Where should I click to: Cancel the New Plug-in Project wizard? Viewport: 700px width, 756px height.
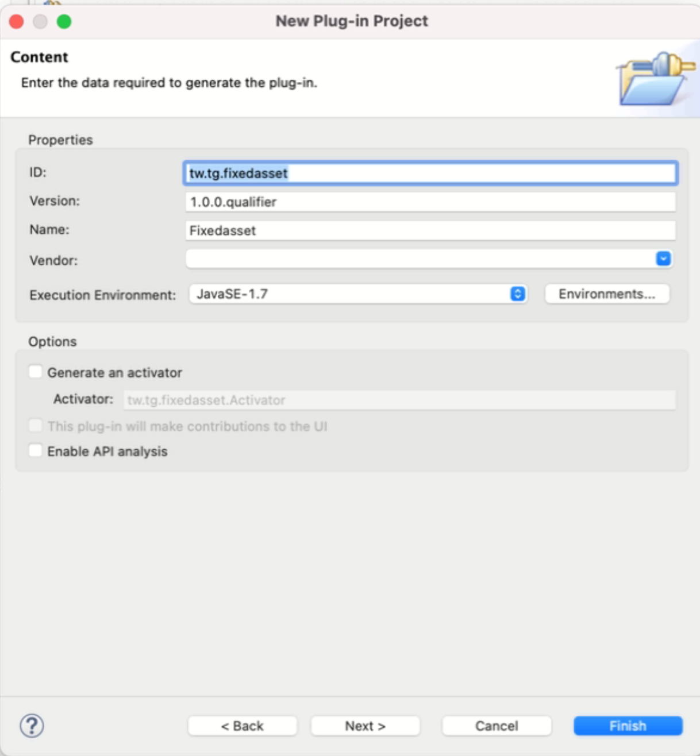click(x=497, y=726)
